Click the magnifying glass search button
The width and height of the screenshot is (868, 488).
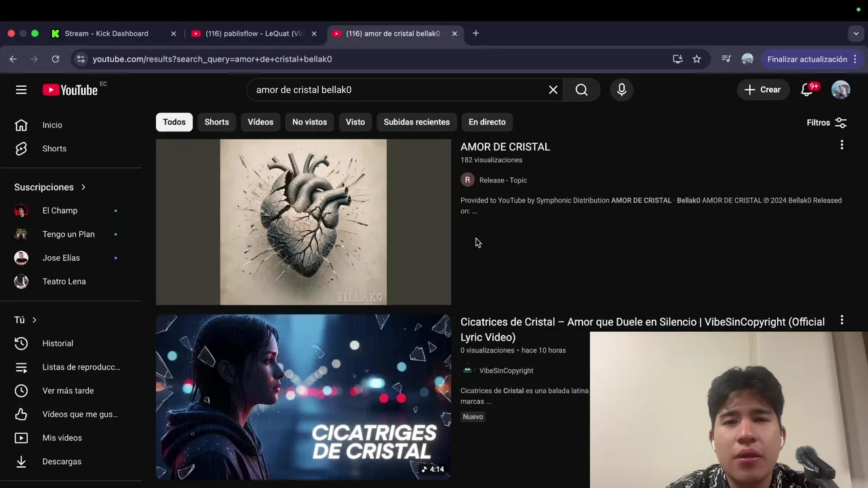[582, 89]
